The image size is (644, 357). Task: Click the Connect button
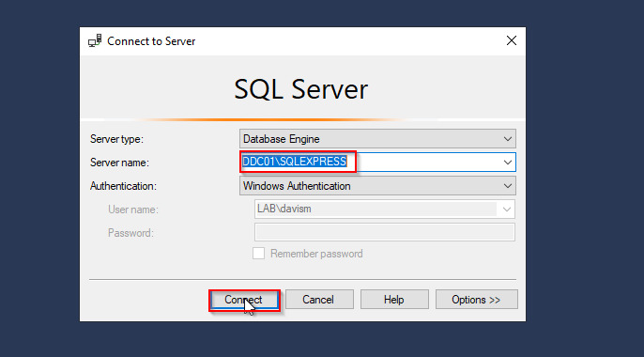point(244,300)
